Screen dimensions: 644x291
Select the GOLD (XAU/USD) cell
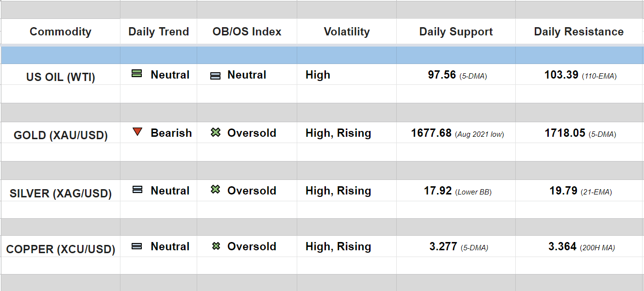tap(61, 135)
